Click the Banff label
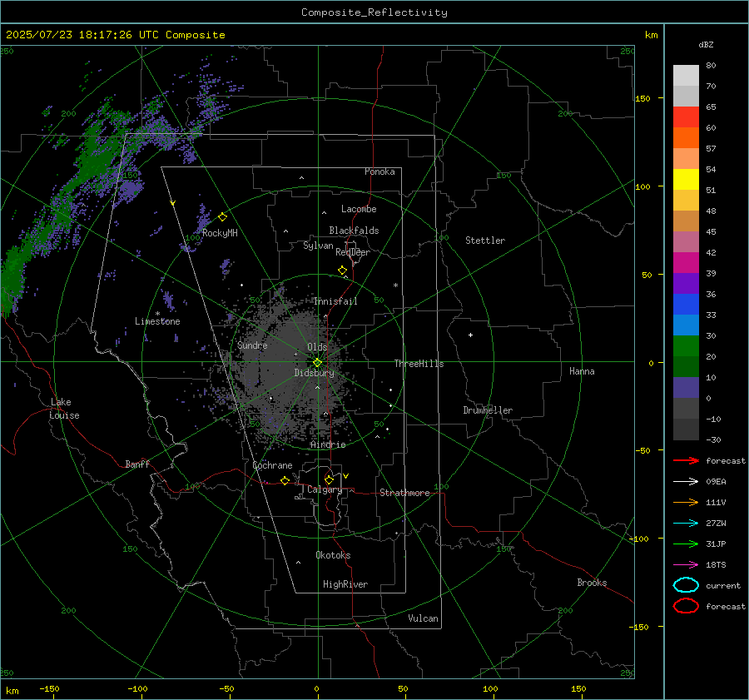The image size is (749, 700). pos(137,464)
